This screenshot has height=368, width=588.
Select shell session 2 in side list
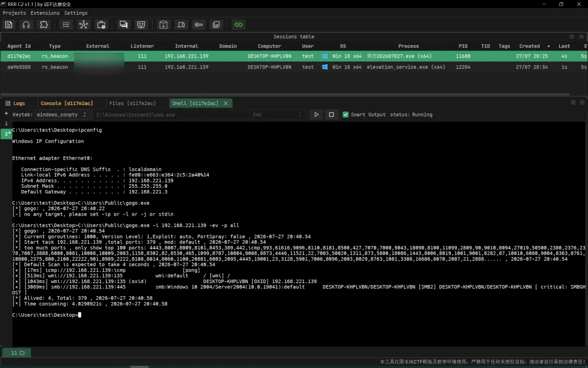click(6, 133)
